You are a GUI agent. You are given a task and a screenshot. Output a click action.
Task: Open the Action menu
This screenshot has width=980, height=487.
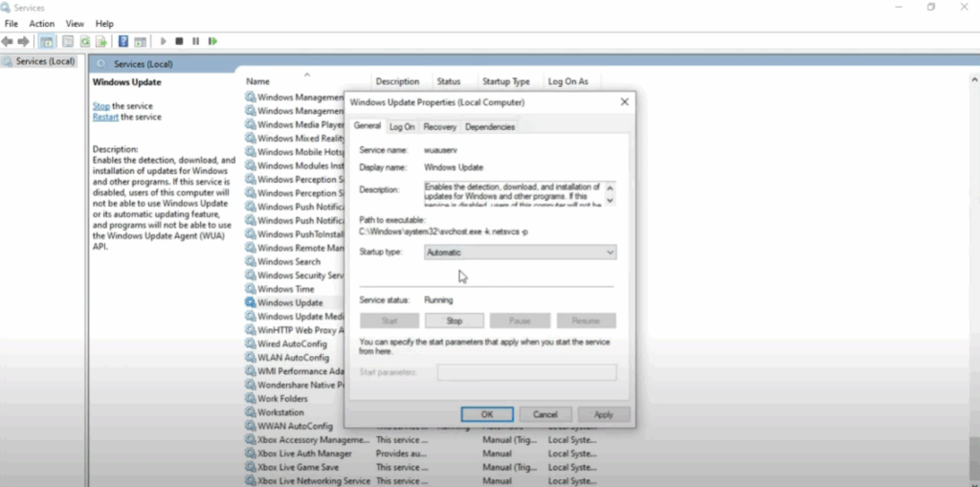pos(42,24)
